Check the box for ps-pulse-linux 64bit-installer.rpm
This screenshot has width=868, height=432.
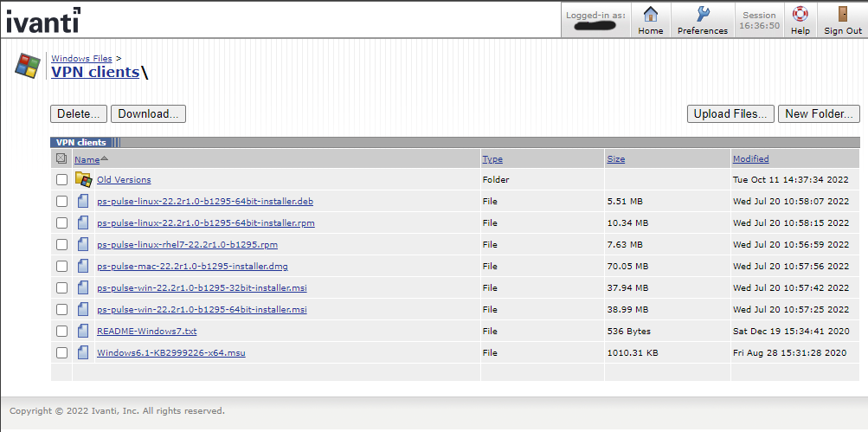61,222
